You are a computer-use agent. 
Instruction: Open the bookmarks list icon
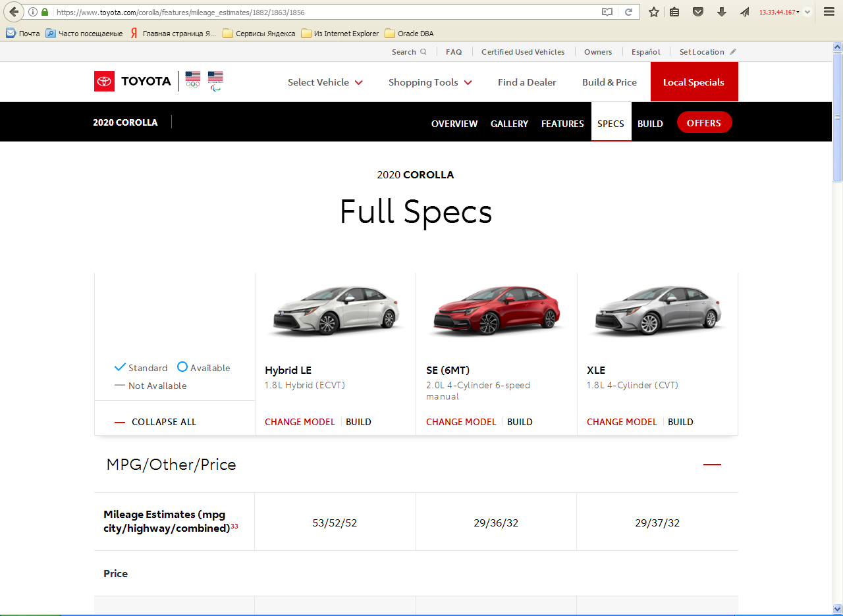[x=674, y=12]
